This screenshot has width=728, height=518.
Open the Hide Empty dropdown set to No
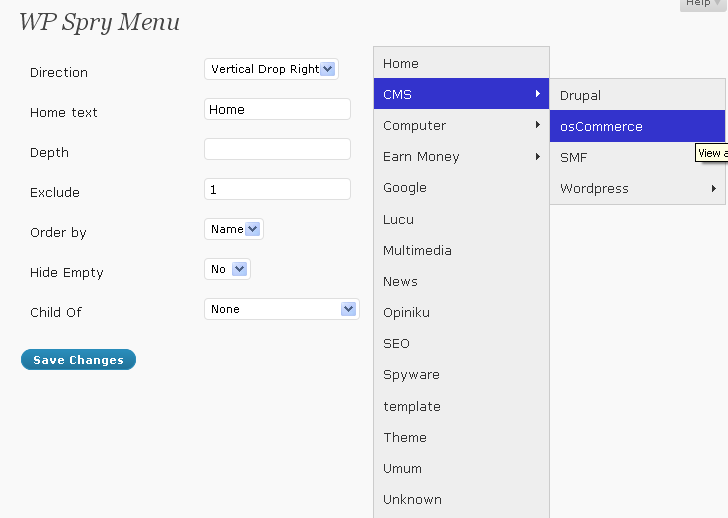coord(228,269)
